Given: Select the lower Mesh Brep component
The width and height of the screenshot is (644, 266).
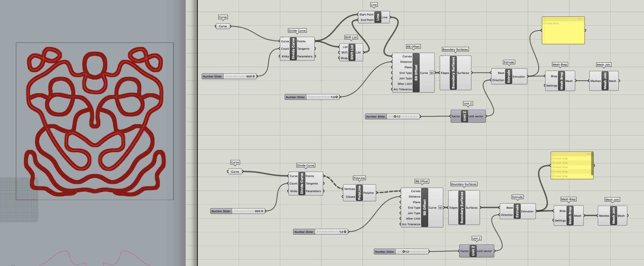Looking at the screenshot, I should click(x=570, y=216).
